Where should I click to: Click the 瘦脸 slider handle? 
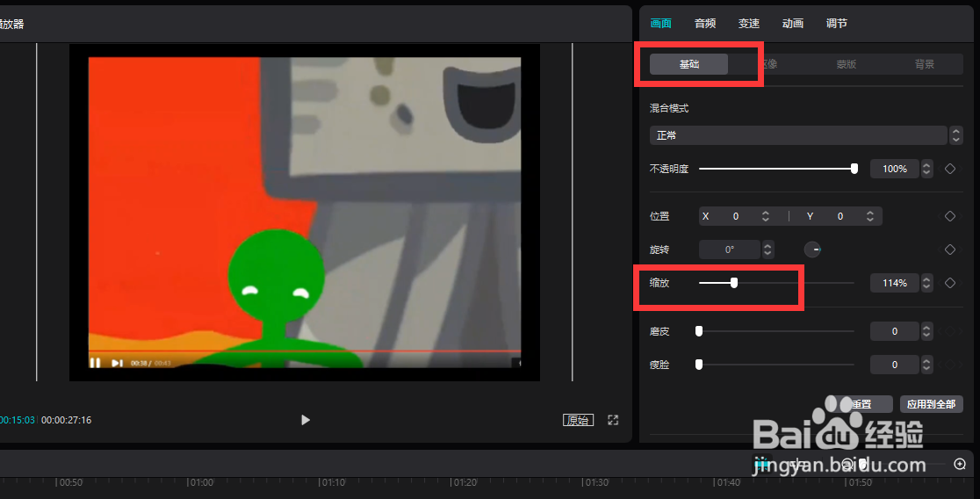coord(699,365)
